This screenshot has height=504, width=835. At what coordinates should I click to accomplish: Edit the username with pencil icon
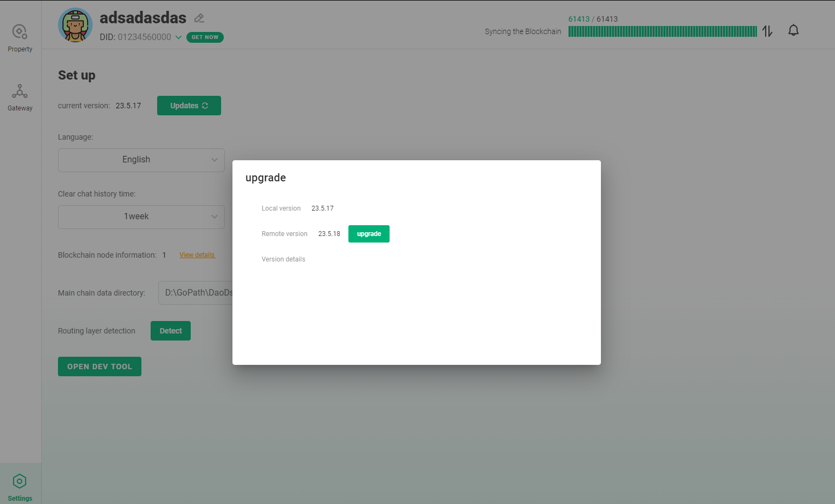[x=199, y=18]
